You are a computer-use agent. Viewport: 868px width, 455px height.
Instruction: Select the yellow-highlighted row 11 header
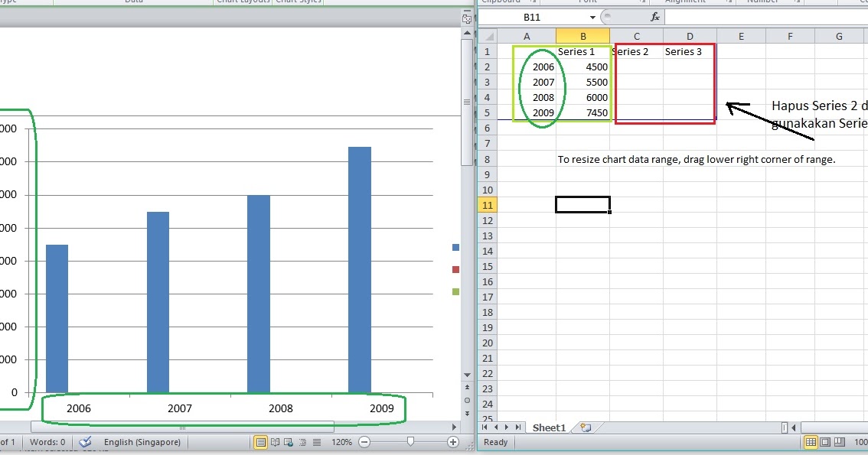488,205
